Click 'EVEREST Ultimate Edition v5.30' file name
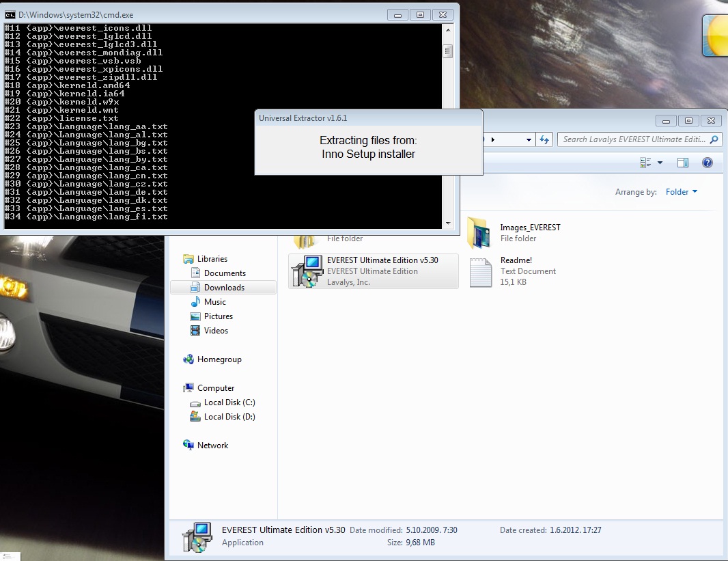Screen dimensions: 728x561 pos(382,260)
